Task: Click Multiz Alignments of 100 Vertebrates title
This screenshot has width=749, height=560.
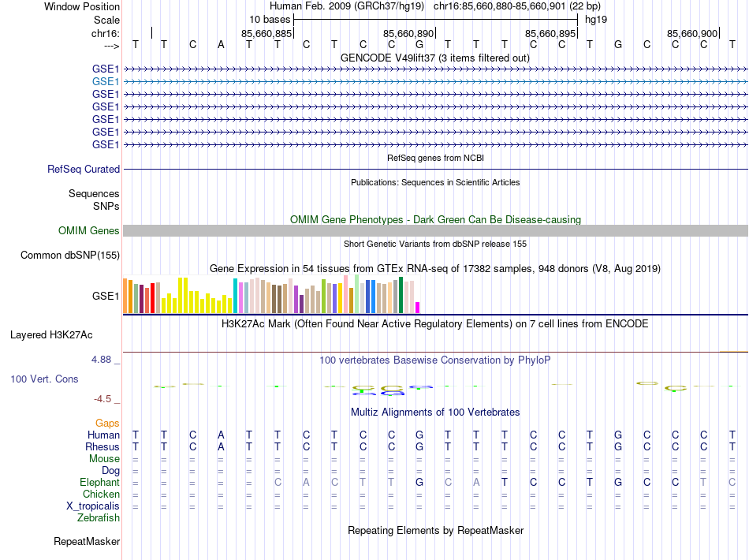Action: [434, 413]
